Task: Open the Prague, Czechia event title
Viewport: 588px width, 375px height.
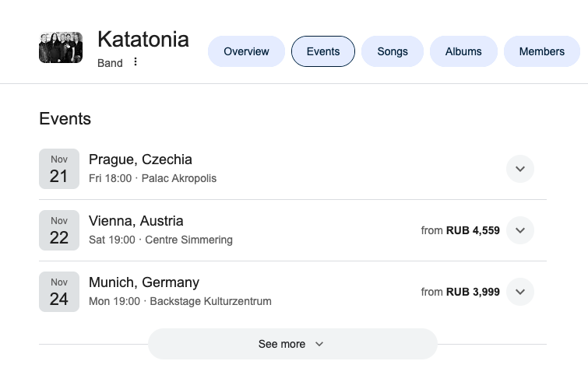Action: tap(140, 159)
